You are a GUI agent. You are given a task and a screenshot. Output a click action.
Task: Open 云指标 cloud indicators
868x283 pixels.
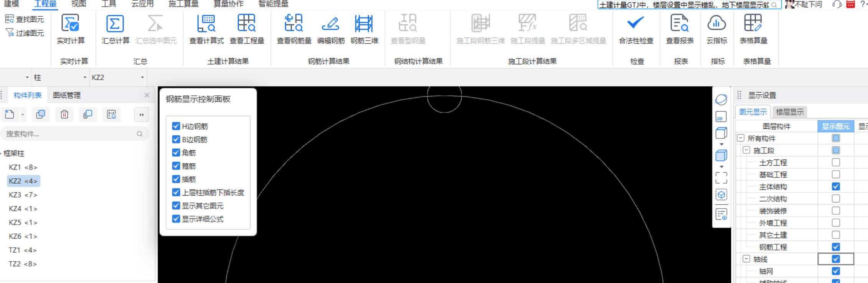716,29
